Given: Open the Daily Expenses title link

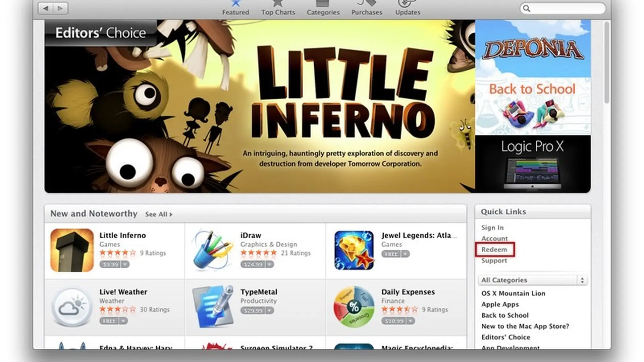Looking at the screenshot, I should [408, 292].
